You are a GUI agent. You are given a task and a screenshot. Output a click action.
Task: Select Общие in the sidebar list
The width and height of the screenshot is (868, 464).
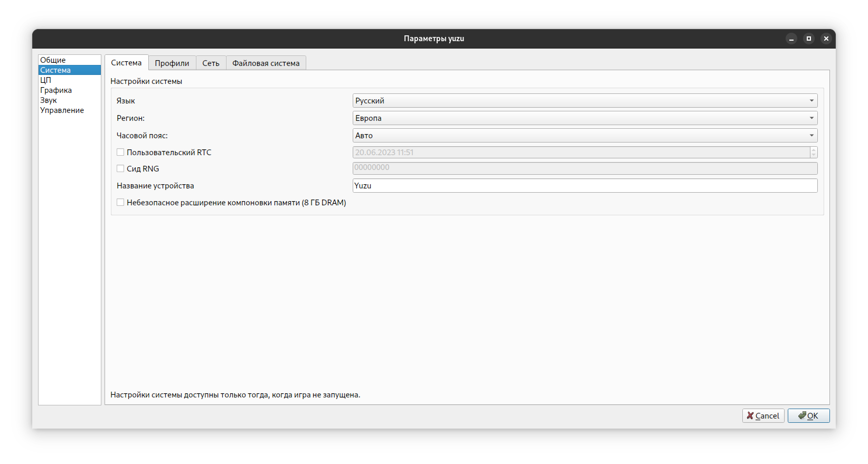tap(69, 60)
